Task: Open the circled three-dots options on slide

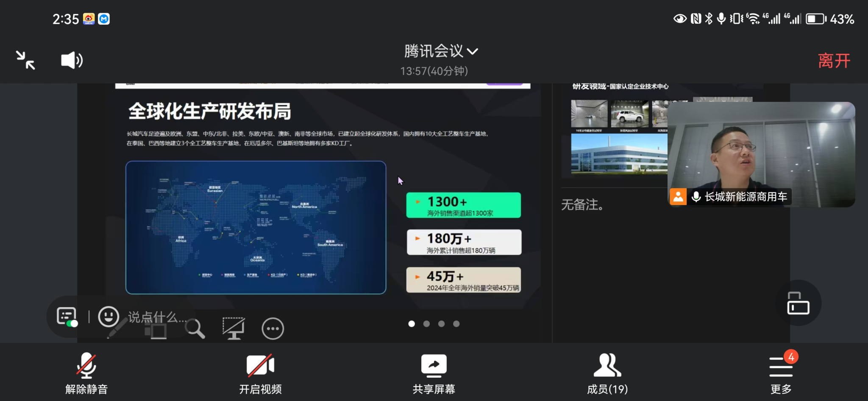Action: pos(273,329)
